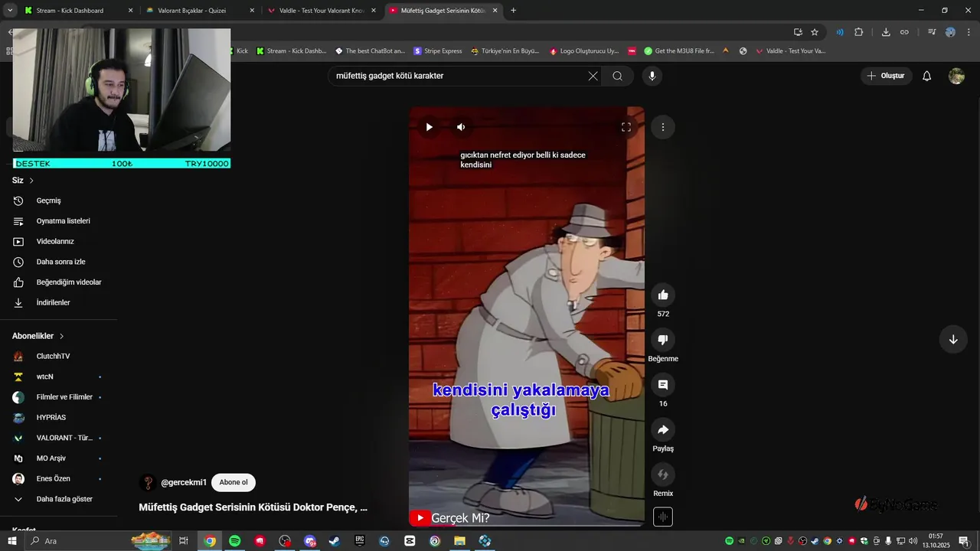Screen dimensions: 980x551
Task: Open Task View on the taskbar
Action: [184, 541]
